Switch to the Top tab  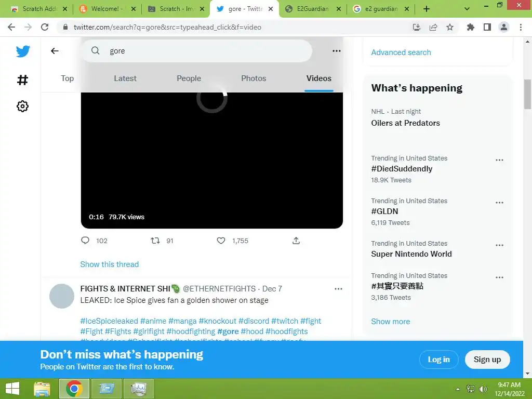pyautogui.click(x=67, y=78)
